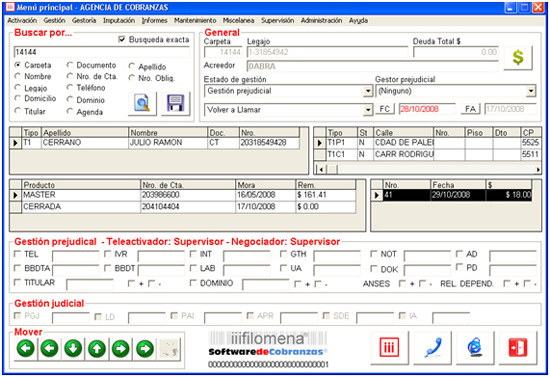This screenshot has height=377, width=550.
Task: Select the Documento radio button
Action: (70, 65)
